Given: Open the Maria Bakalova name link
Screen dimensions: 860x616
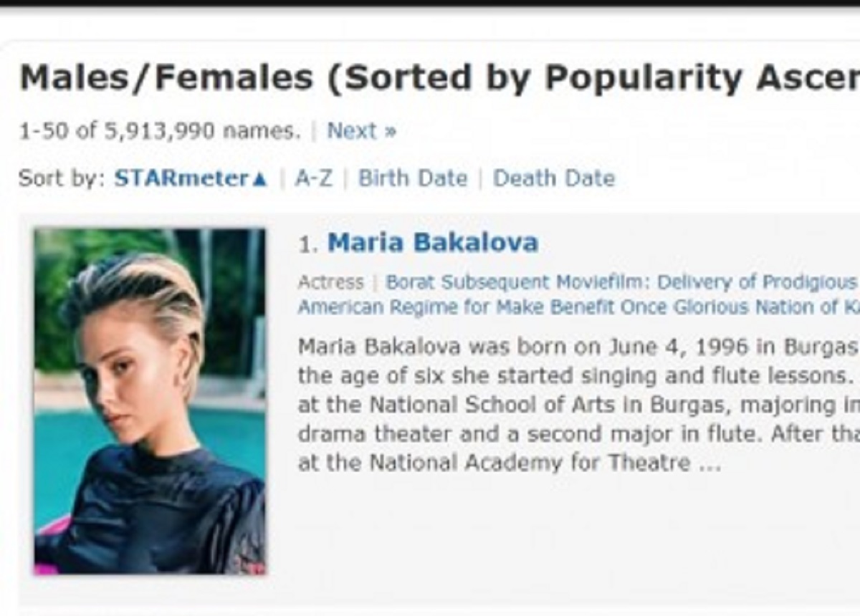Looking at the screenshot, I should (x=433, y=243).
